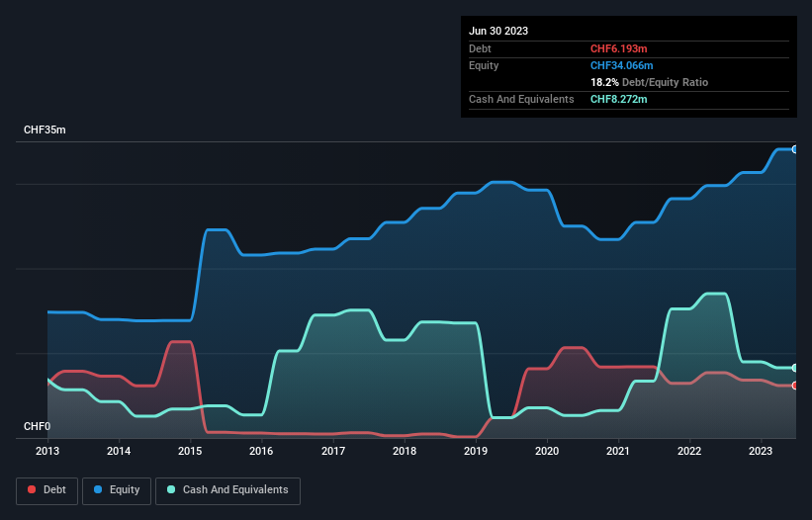Click the 2020 x-axis label
The image size is (812, 520).
pyautogui.click(x=547, y=451)
